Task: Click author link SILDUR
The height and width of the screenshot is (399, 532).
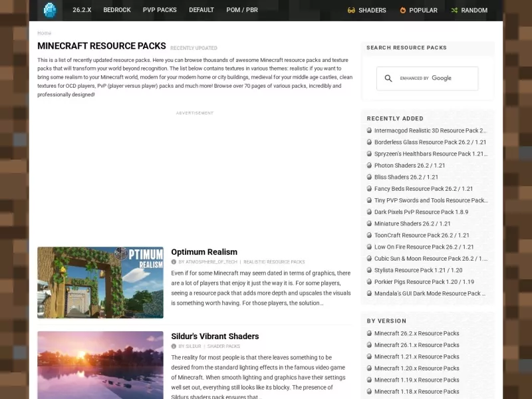Action: pos(194,346)
